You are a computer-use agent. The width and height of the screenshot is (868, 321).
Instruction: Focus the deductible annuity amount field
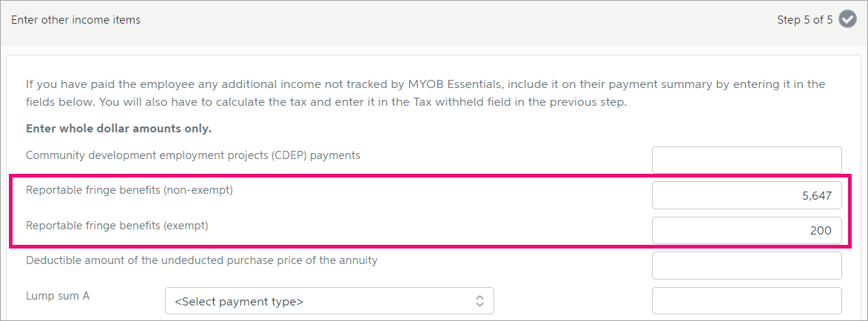(x=747, y=266)
